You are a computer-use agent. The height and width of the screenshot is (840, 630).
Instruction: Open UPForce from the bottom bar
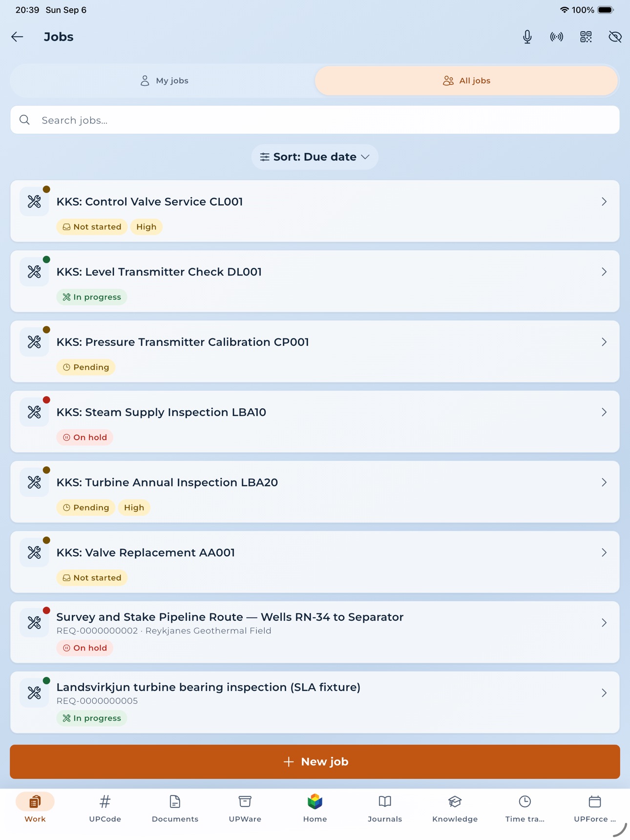click(x=595, y=808)
